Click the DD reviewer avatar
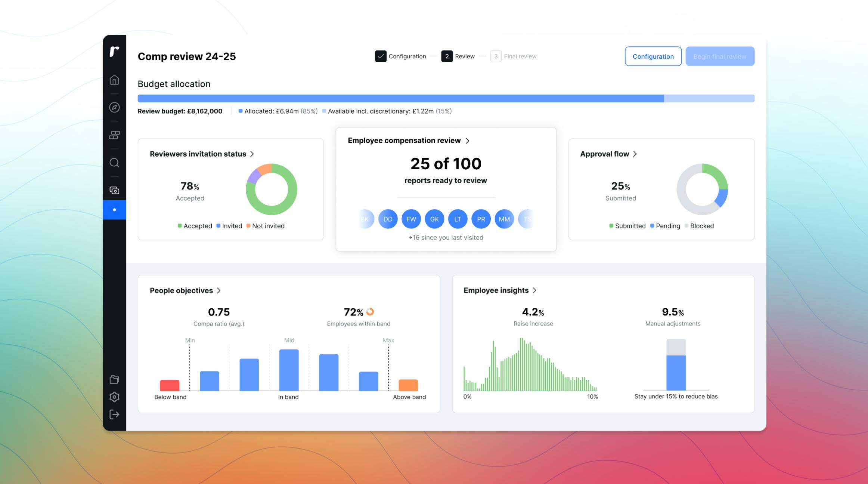 tap(388, 219)
